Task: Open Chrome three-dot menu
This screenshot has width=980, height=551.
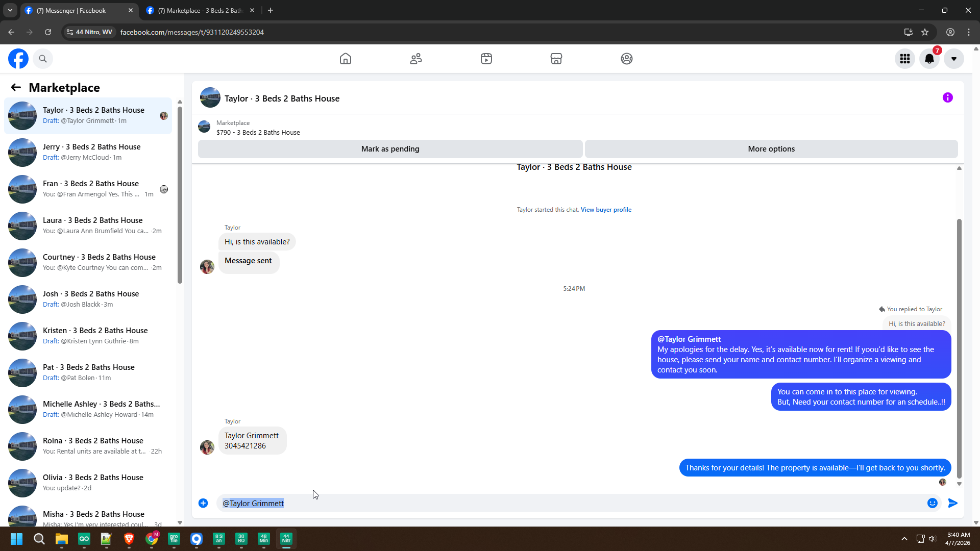Action: pyautogui.click(x=969, y=32)
